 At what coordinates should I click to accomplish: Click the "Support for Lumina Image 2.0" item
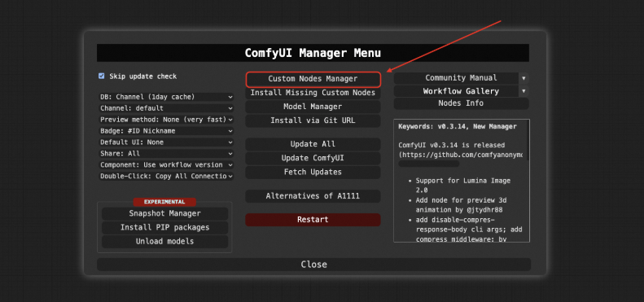tap(463, 186)
